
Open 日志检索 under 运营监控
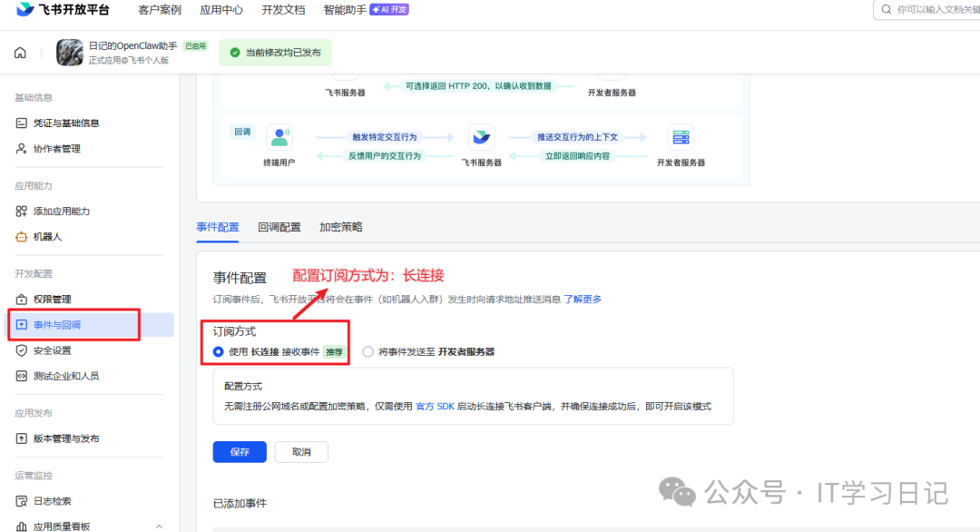(54, 500)
